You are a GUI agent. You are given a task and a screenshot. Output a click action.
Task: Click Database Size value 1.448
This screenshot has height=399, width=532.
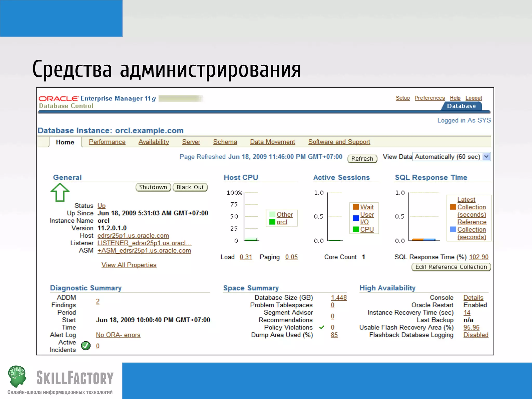pyautogui.click(x=339, y=297)
